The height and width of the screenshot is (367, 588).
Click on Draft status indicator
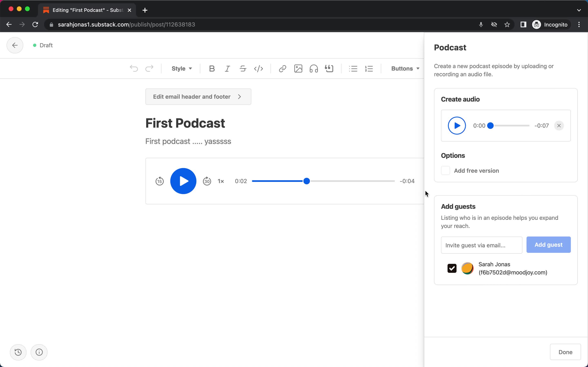[42, 45]
